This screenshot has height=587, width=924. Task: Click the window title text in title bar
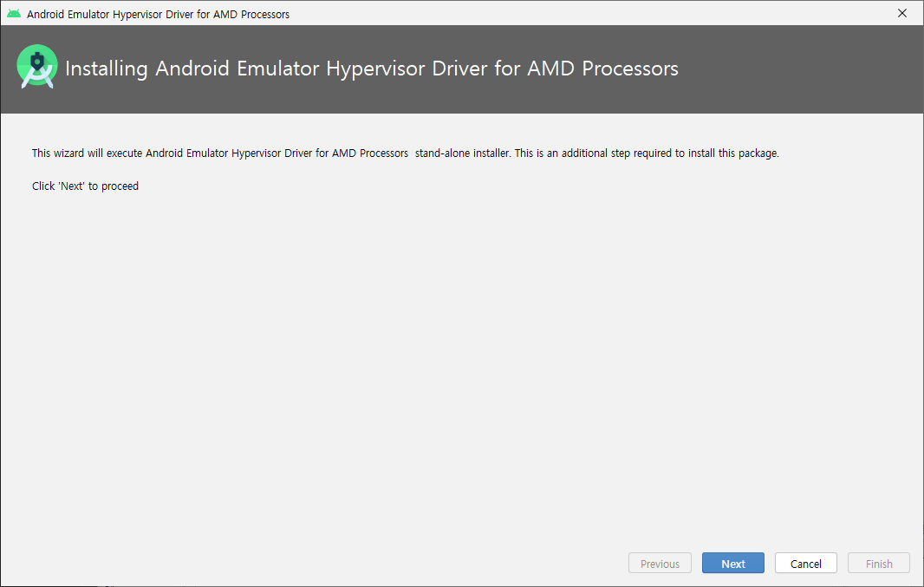tap(158, 14)
